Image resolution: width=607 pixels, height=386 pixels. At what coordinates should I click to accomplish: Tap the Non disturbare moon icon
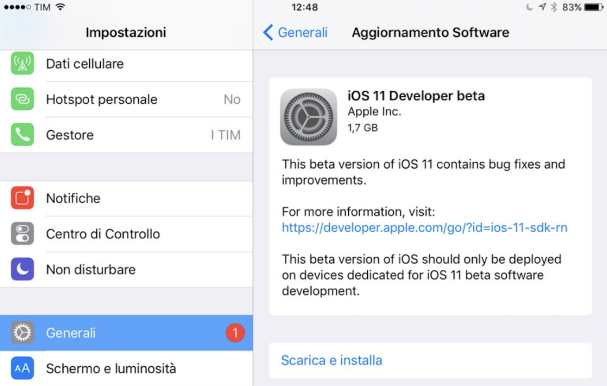[22, 269]
